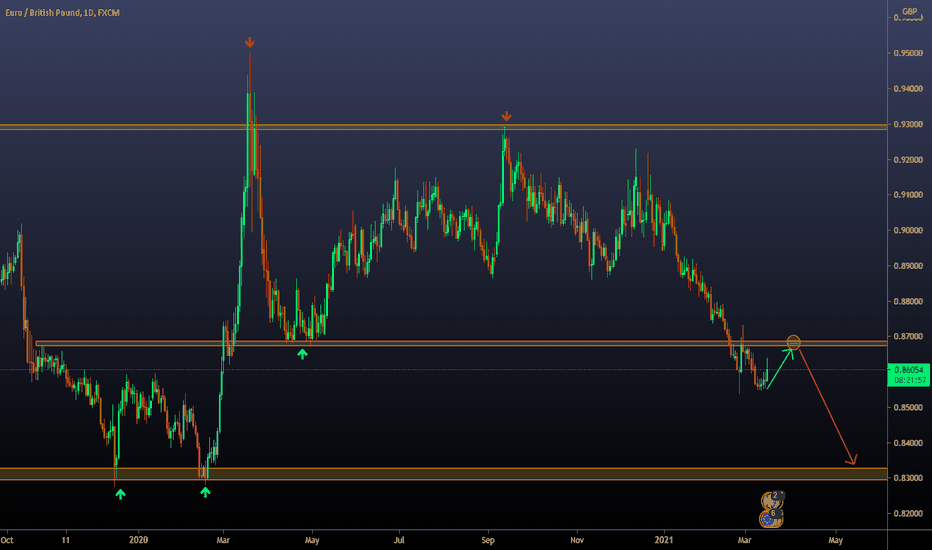The height and width of the screenshot is (550, 932).
Task: Open the GBP currency selector on the price axis
Action: pyautogui.click(x=909, y=11)
